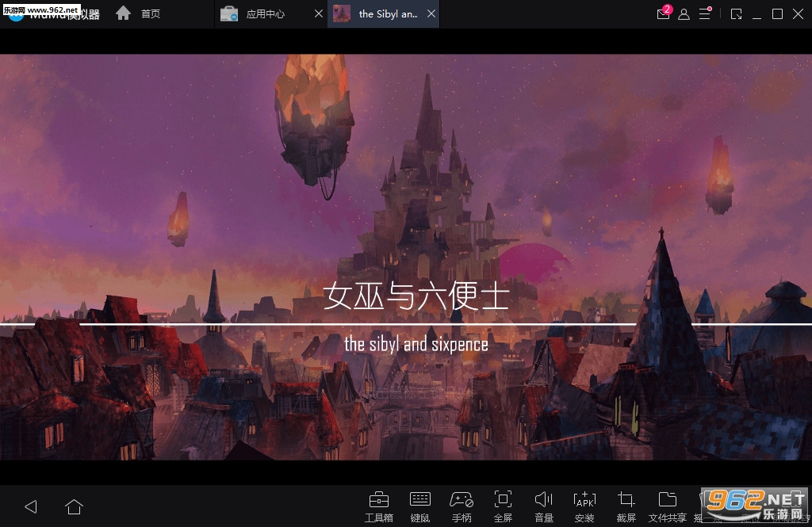This screenshot has height=527, width=812.
Task: Click the the sibyl and sixpence subtitle
Action: point(416,344)
